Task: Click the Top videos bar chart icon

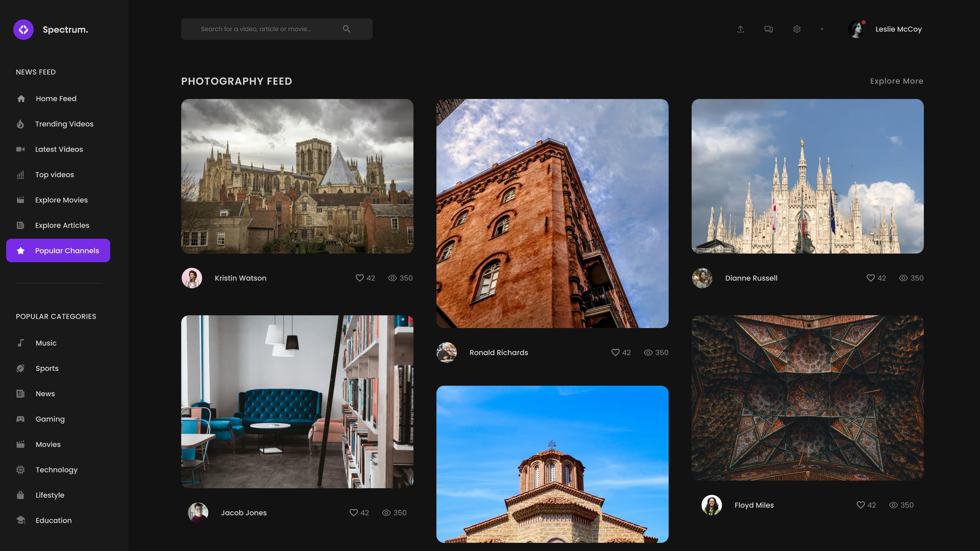Action: 20,174
